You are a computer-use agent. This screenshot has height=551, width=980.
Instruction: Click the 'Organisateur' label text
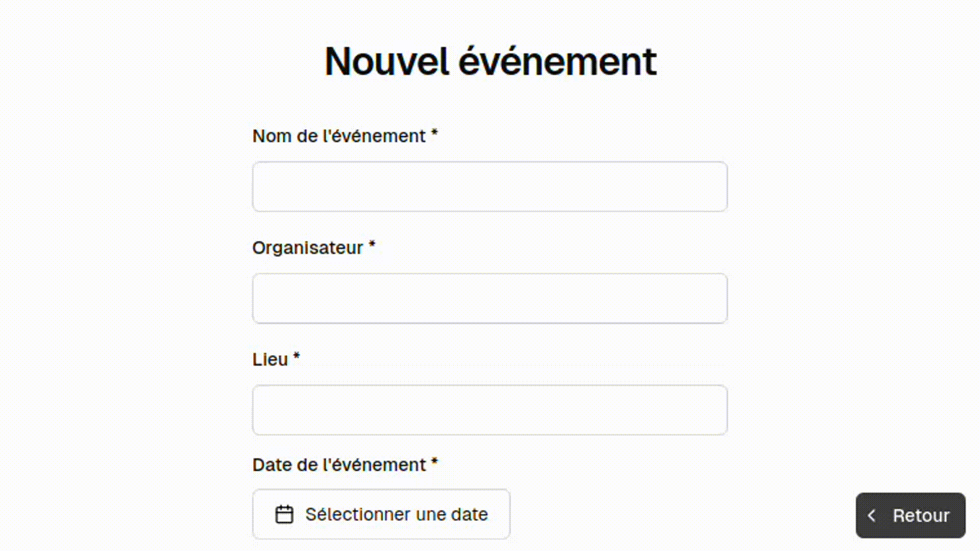pos(308,248)
